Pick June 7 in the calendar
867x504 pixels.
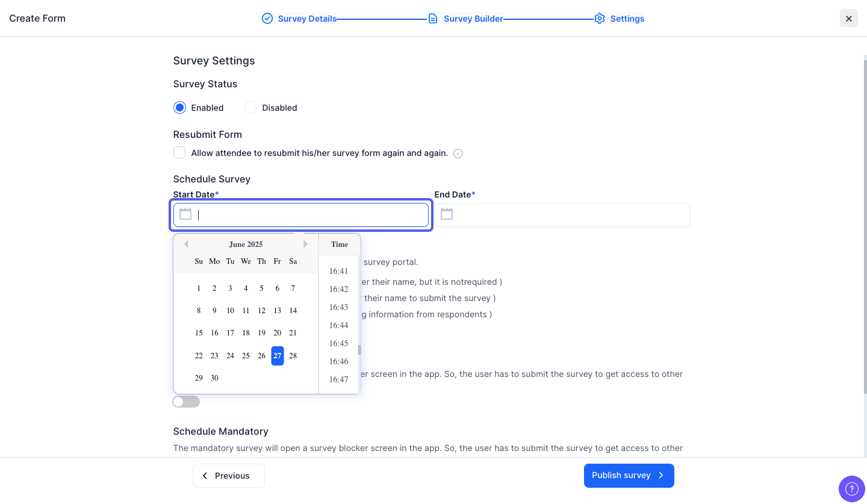[293, 288]
